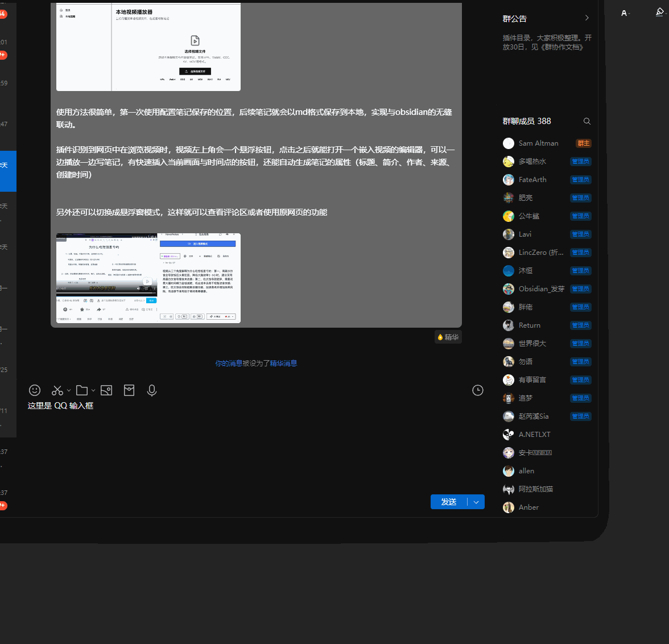Click the image picker icon
This screenshot has height=644, width=669.
pyautogui.click(x=106, y=390)
